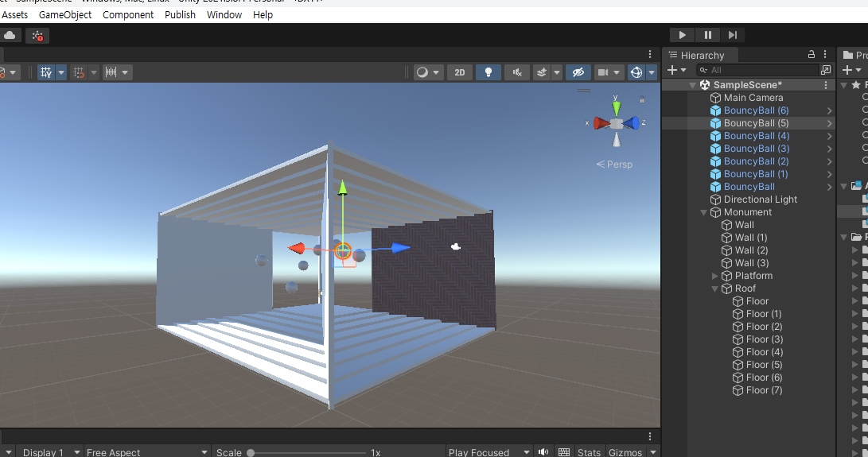
Task: Start Play mode with the Play button
Action: pyautogui.click(x=682, y=35)
